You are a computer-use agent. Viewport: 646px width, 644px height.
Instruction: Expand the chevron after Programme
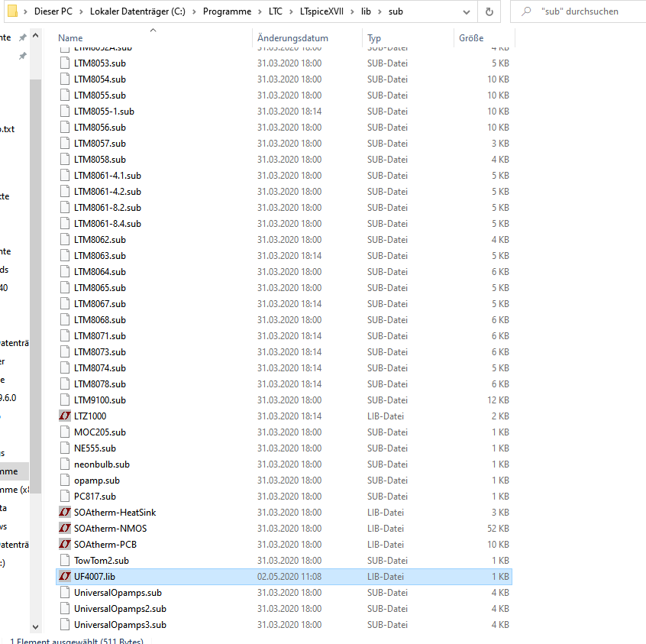pos(260,11)
